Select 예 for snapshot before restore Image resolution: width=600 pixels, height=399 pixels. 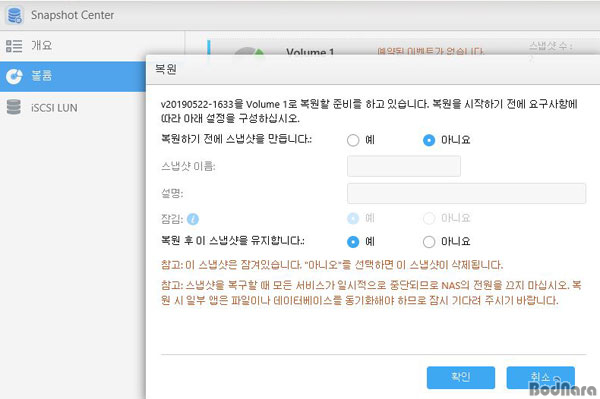[353, 140]
